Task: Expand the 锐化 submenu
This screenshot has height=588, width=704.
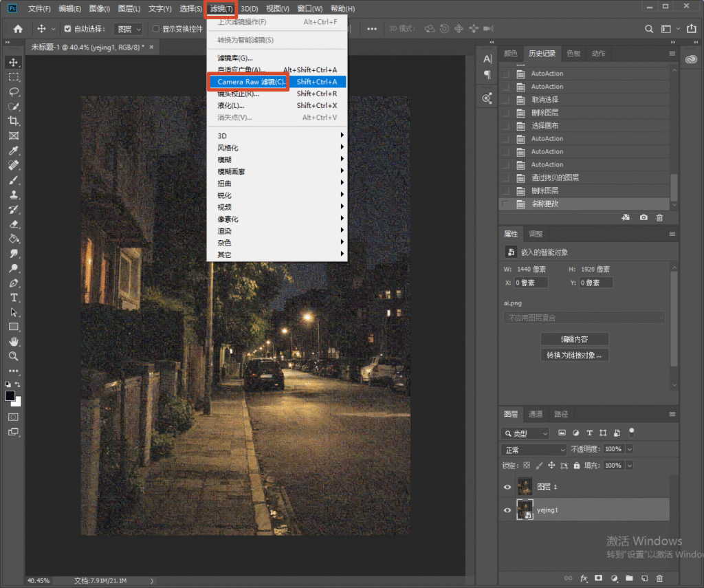Action: (x=276, y=195)
